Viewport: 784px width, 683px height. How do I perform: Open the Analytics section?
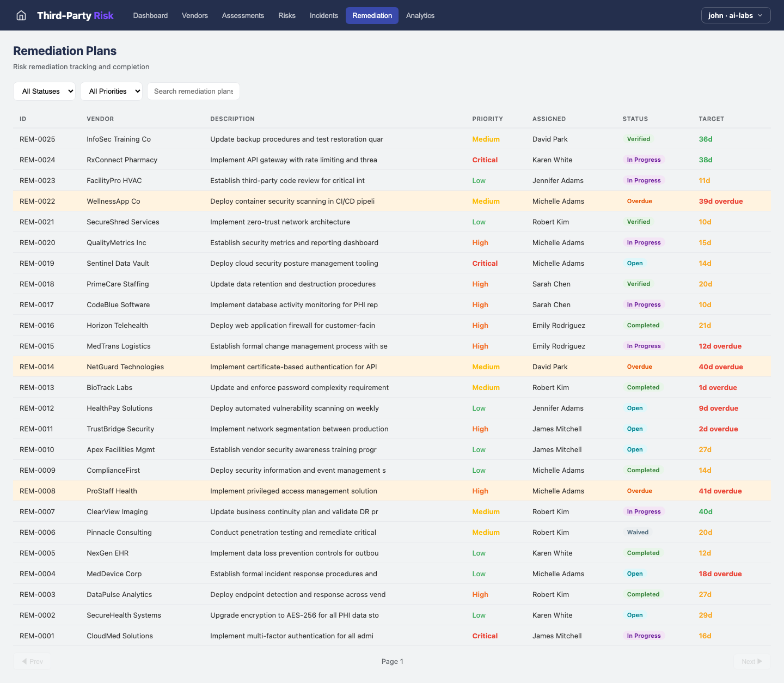click(x=420, y=15)
